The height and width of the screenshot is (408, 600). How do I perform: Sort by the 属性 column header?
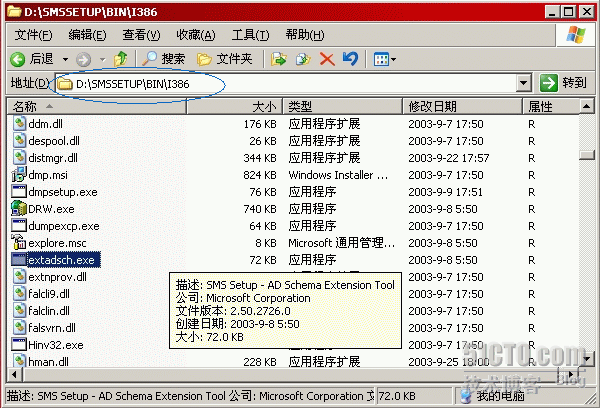(551, 106)
